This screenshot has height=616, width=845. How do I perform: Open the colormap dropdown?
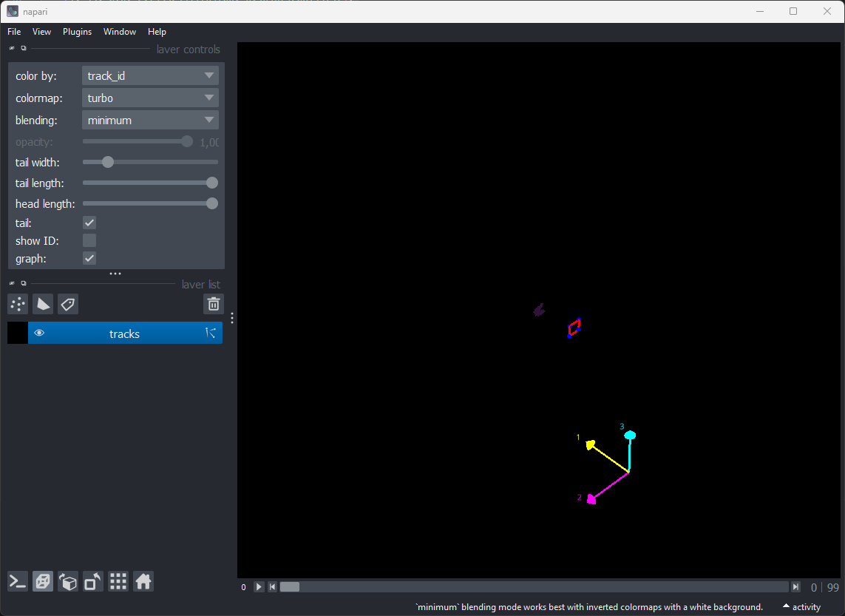[x=150, y=97]
